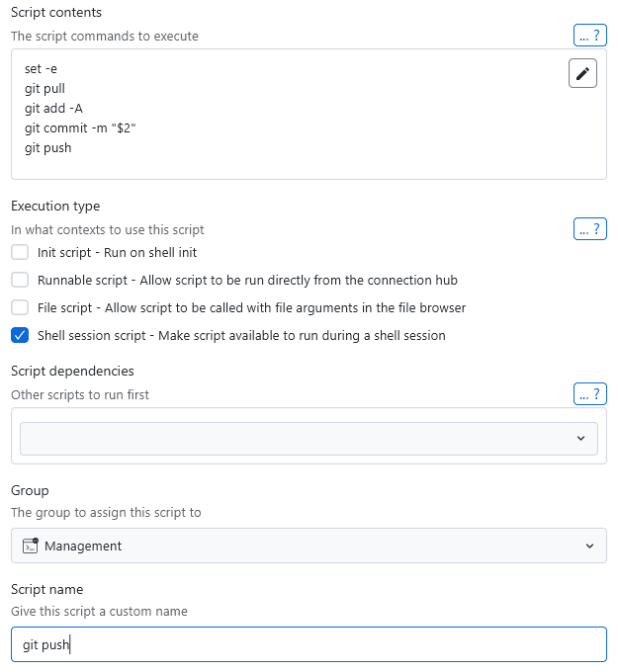Open help popup for Script contents
This screenshot has height=672, width=618.
click(589, 36)
